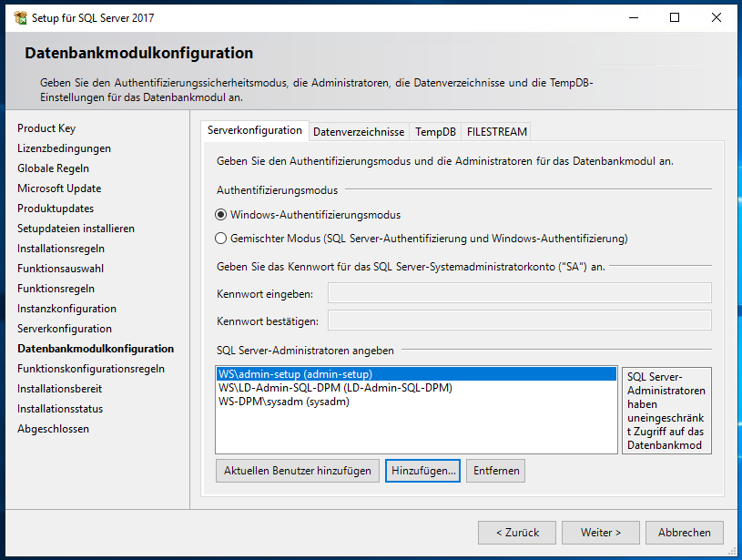Click Instanzkonfiguration step in sidebar
Image resolution: width=742 pixels, height=560 pixels.
(x=66, y=309)
